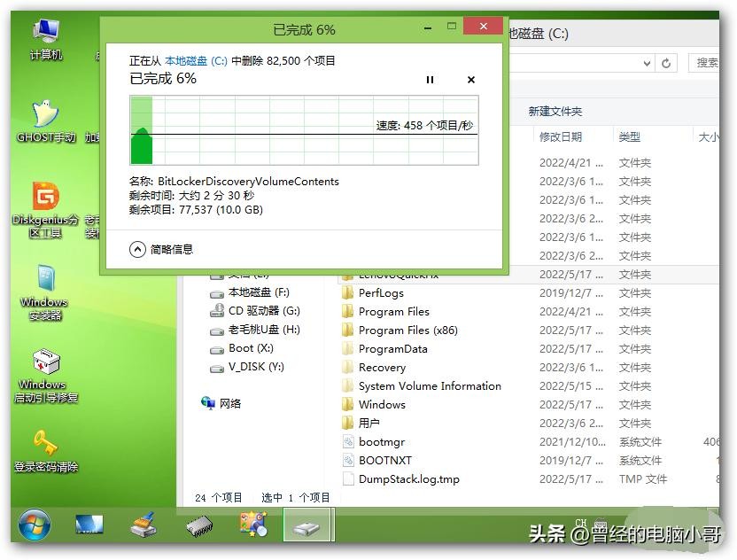Open the GHOST手动 desktop icon
Viewport: 737px width, 560px height.
[46, 118]
